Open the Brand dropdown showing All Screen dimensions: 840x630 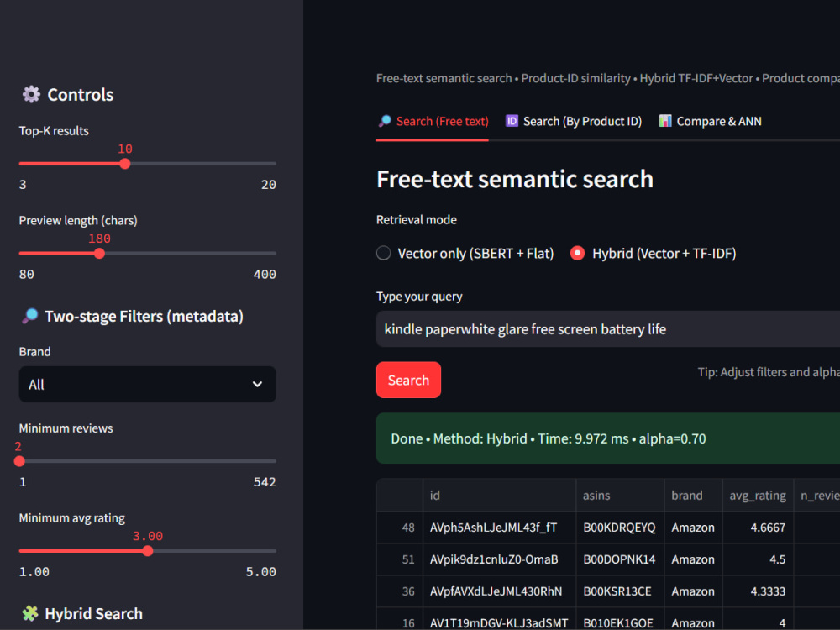coord(147,384)
